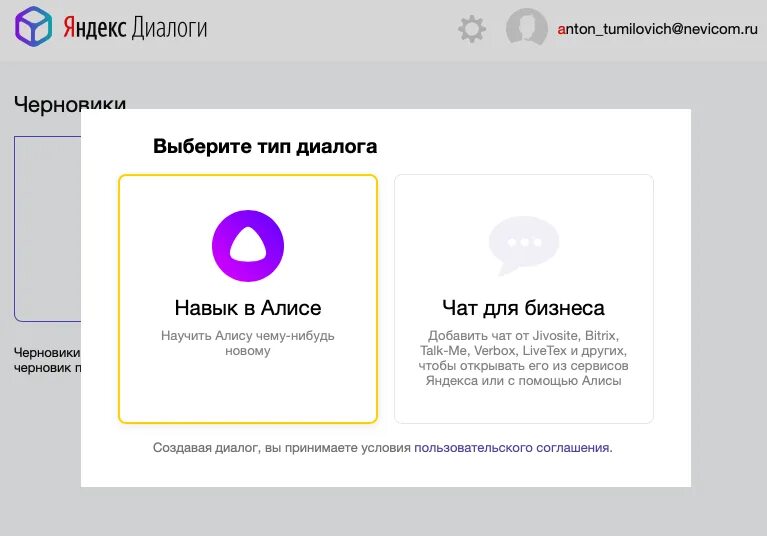The height and width of the screenshot is (536, 767).
Task: Choose the Чат для бизнеса heading
Action: coord(523,308)
